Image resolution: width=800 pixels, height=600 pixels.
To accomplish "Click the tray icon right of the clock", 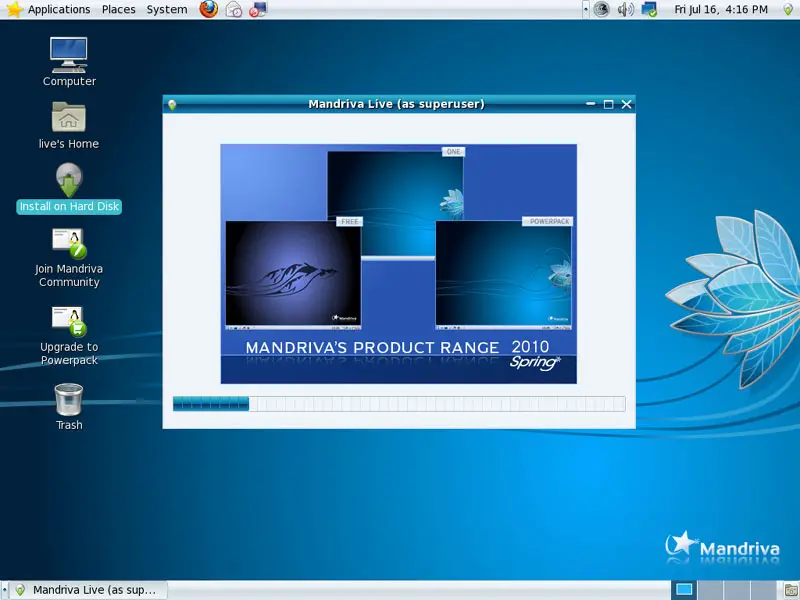I will [788, 9].
